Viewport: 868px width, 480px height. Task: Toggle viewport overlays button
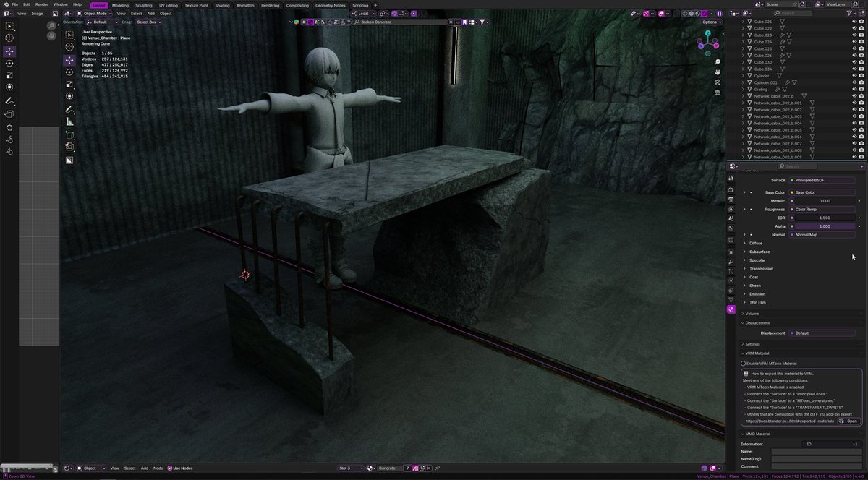click(661, 14)
